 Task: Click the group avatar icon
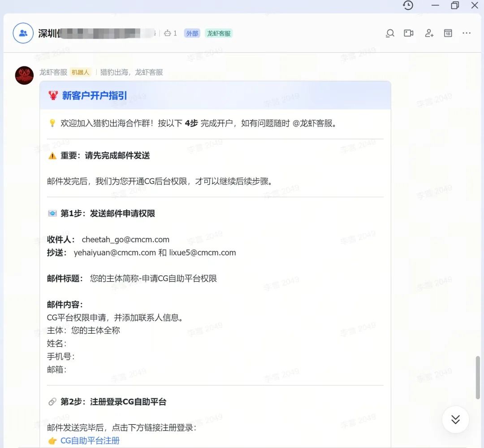pos(23,33)
